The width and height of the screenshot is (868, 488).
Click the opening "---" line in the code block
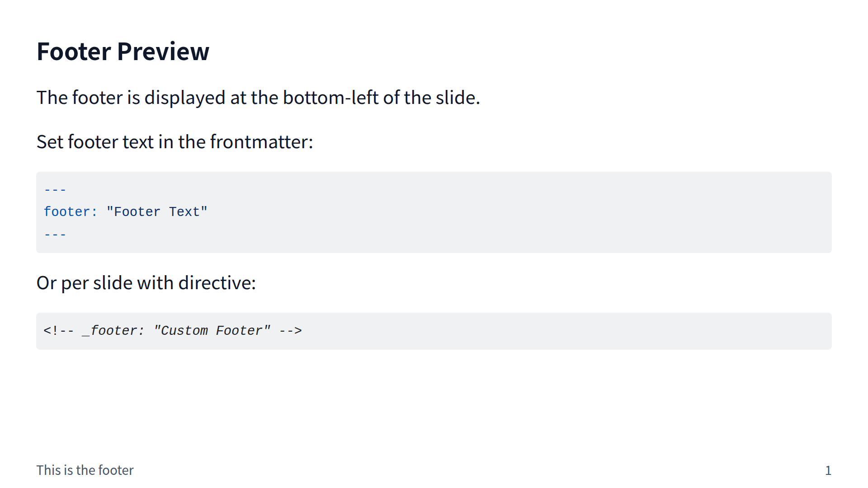click(x=55, y=190)
